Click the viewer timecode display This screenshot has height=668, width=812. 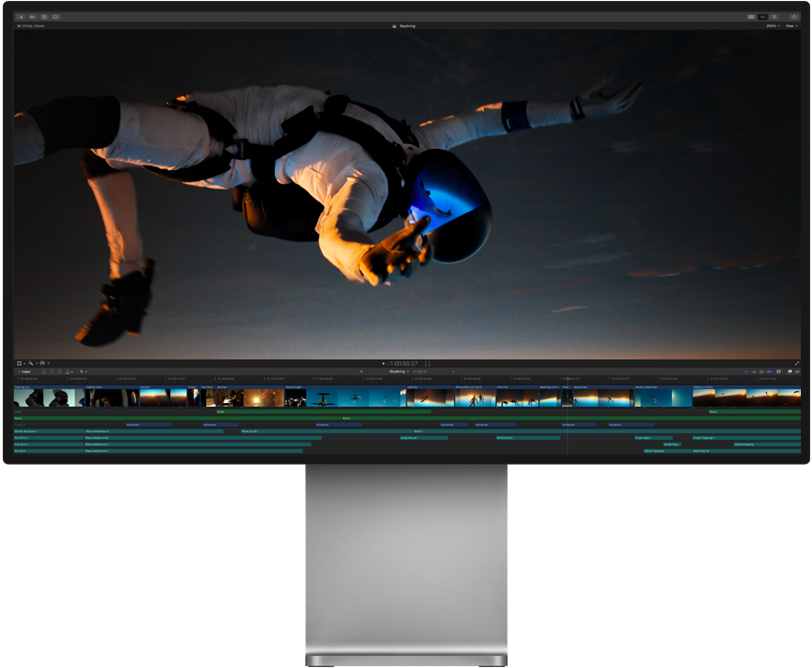pyautogui.click(x=404, y=363)
